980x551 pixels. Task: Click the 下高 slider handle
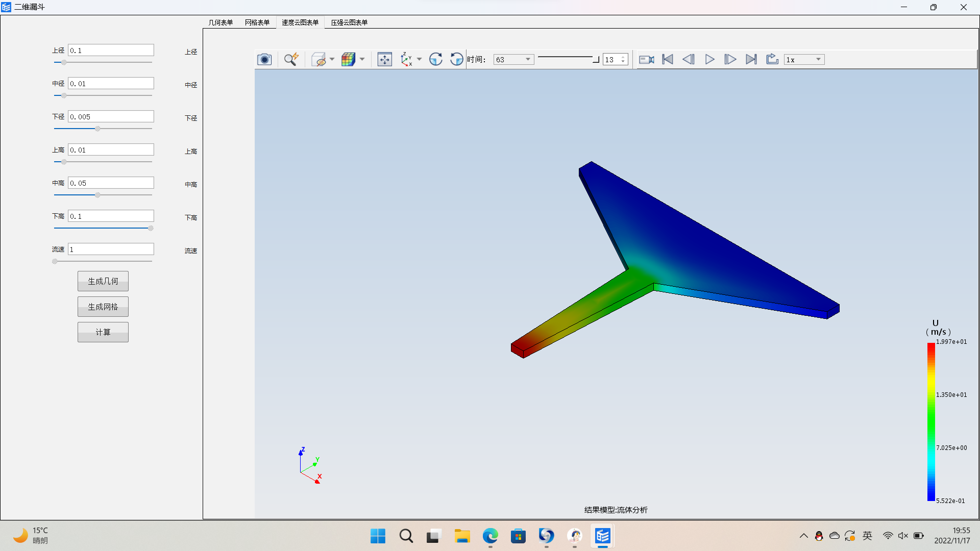pyautogui.click(x=151, y=228)
